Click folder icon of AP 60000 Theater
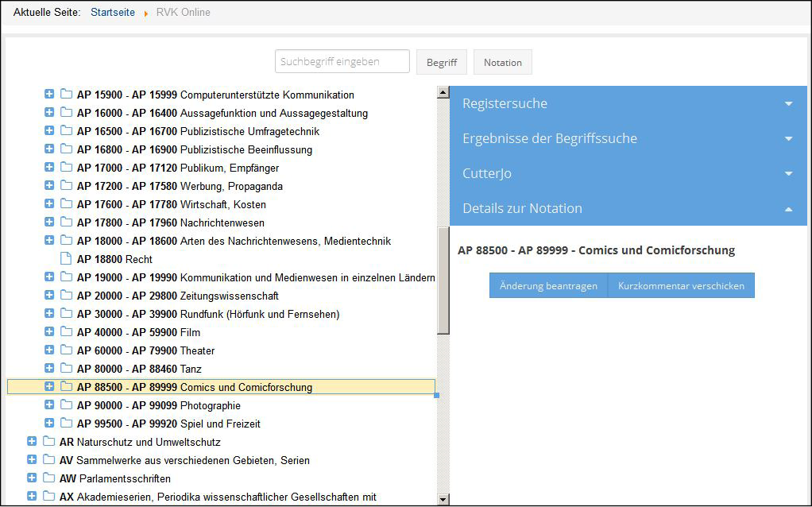The width and height of the screenshot is (812, 507). [66, 350]
